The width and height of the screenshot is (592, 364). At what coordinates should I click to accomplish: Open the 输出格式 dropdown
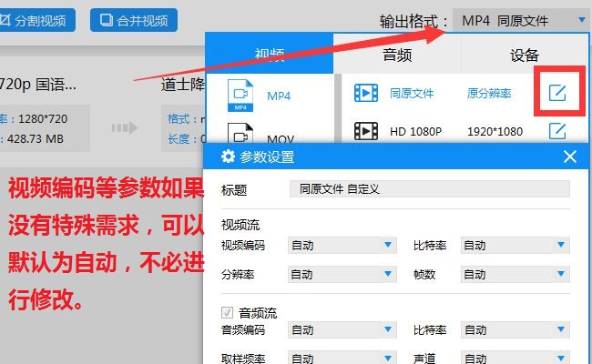[x=520, y=20]
